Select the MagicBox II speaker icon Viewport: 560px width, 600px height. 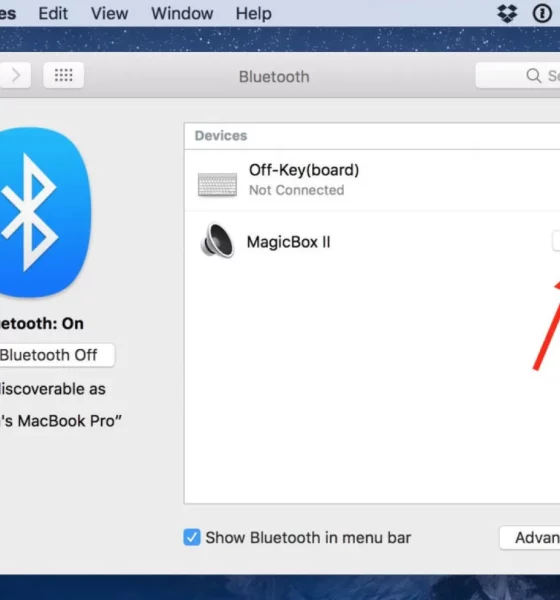(x=217, y=241)
